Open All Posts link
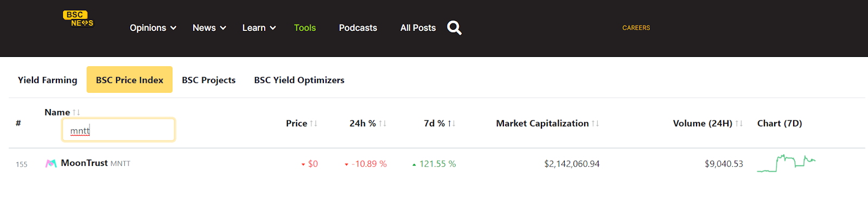 [418, 28]
